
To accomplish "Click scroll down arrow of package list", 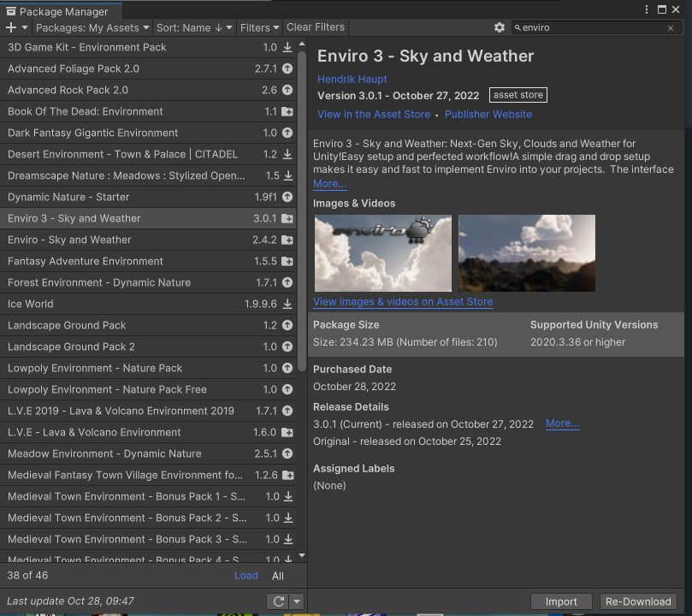I will 302,555.
